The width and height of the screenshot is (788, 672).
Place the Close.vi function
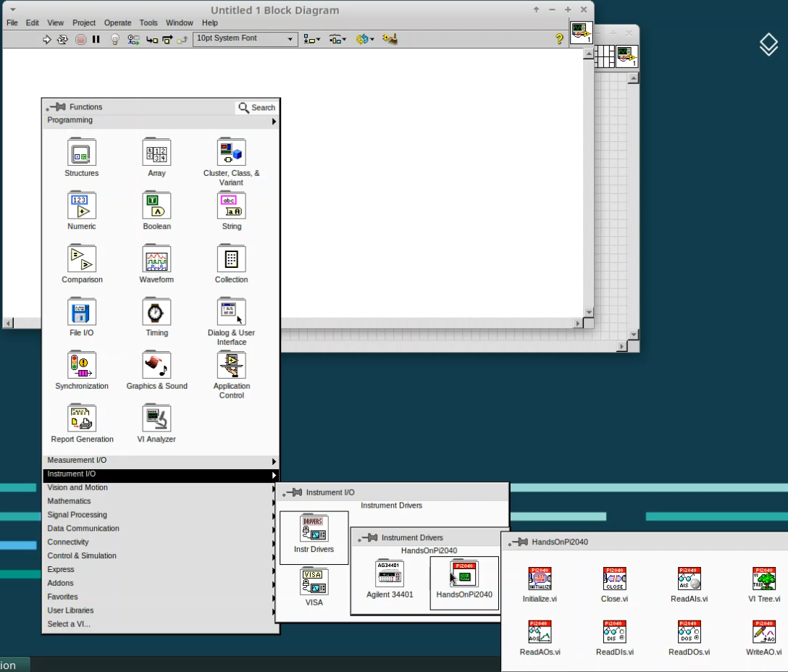tap(615, 579)
